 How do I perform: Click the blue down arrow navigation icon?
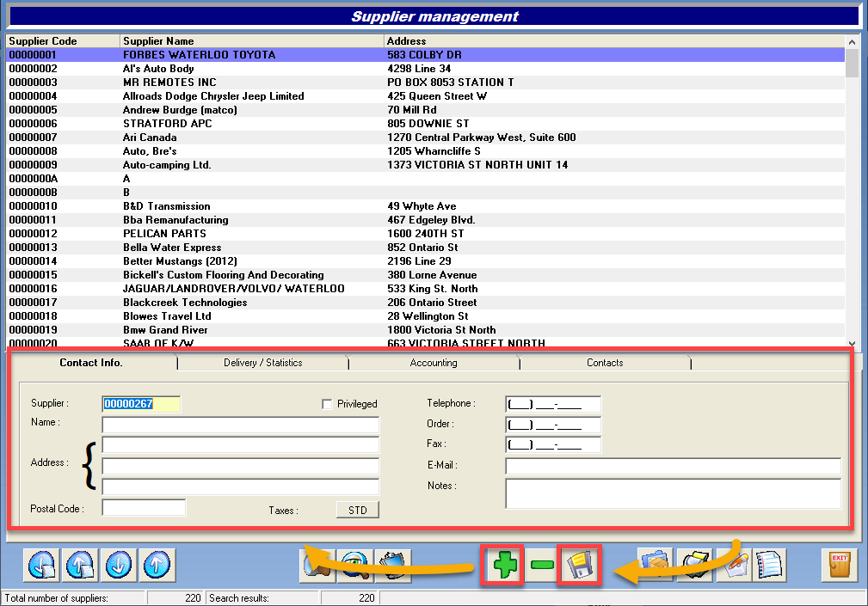[119, 565]
